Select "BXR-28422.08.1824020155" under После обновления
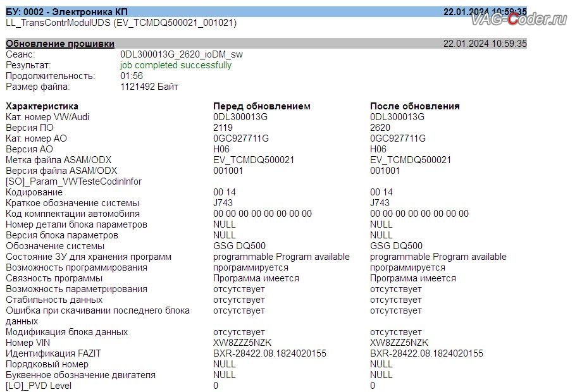Screen dimensions: 582x392 [x=426, y=354]
